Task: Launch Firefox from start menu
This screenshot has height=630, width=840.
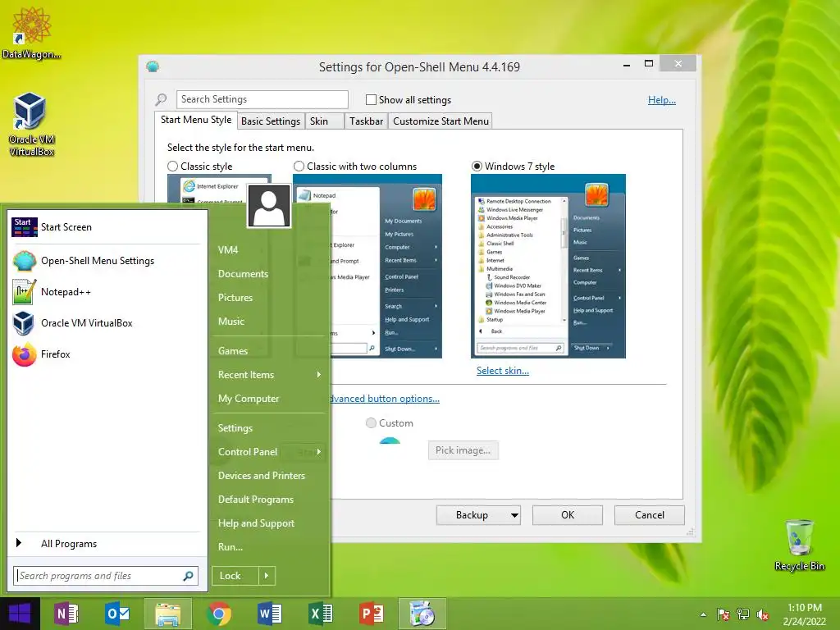Action: (107, 354)
